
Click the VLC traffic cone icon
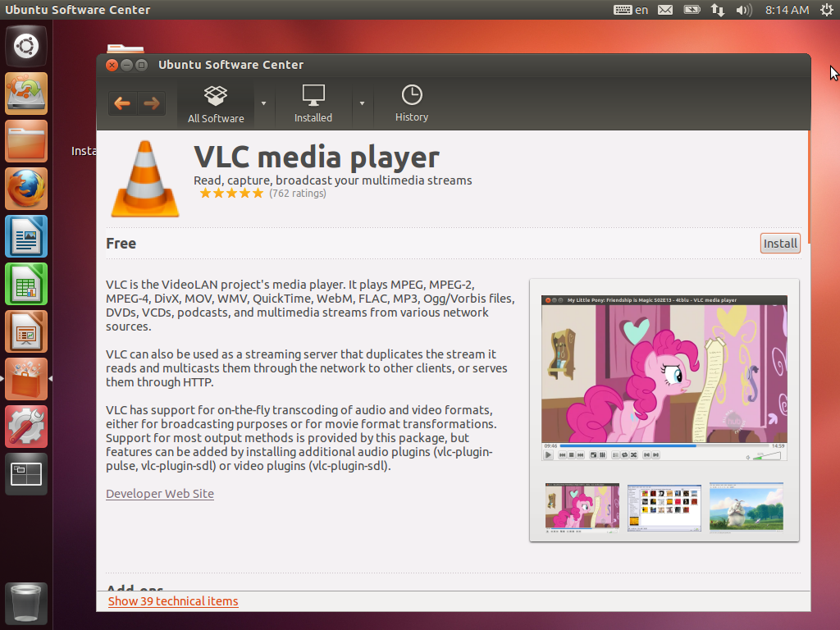tap(145, 179)
